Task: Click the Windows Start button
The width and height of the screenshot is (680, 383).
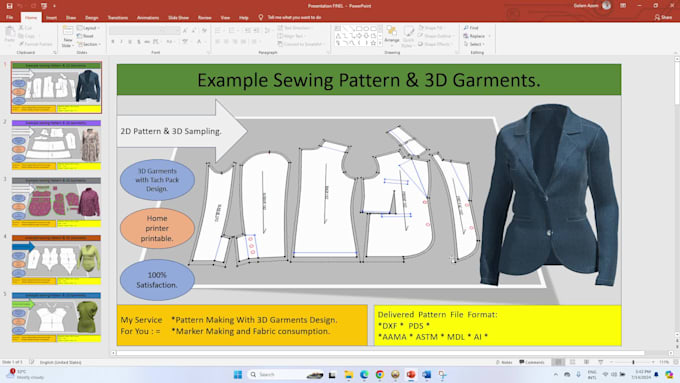Action: [238, 375]
